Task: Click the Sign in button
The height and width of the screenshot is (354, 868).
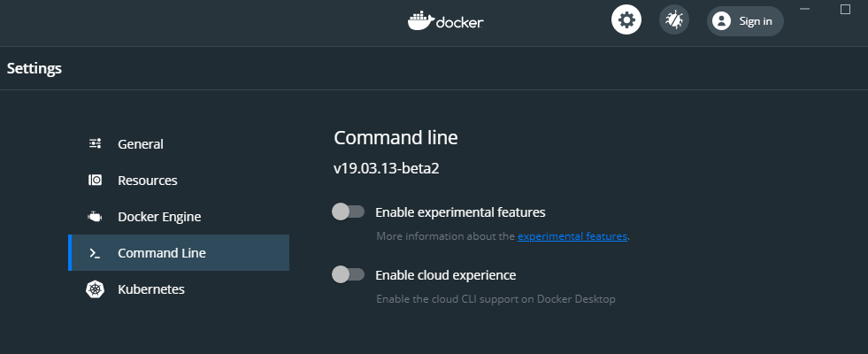Action: [x=745, y=21]
